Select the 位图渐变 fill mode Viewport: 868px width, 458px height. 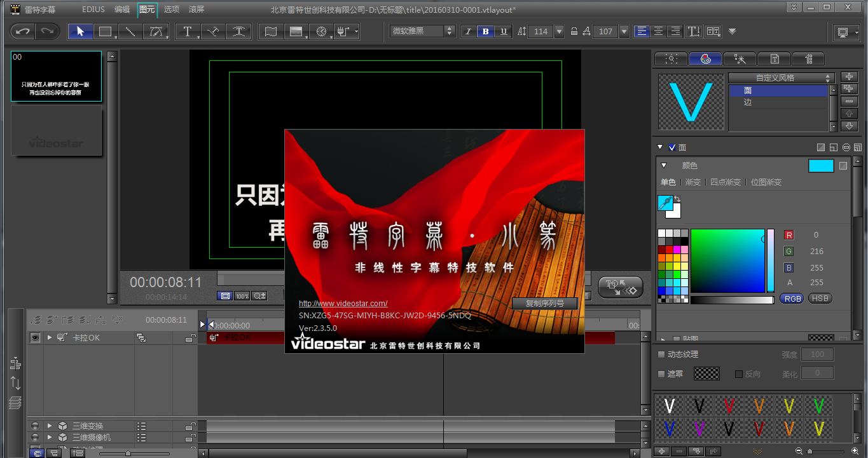766,182
